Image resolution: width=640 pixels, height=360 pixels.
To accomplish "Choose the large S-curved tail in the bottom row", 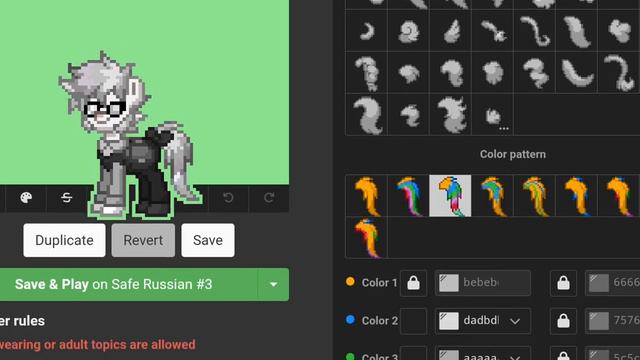I will pos(367,115).
